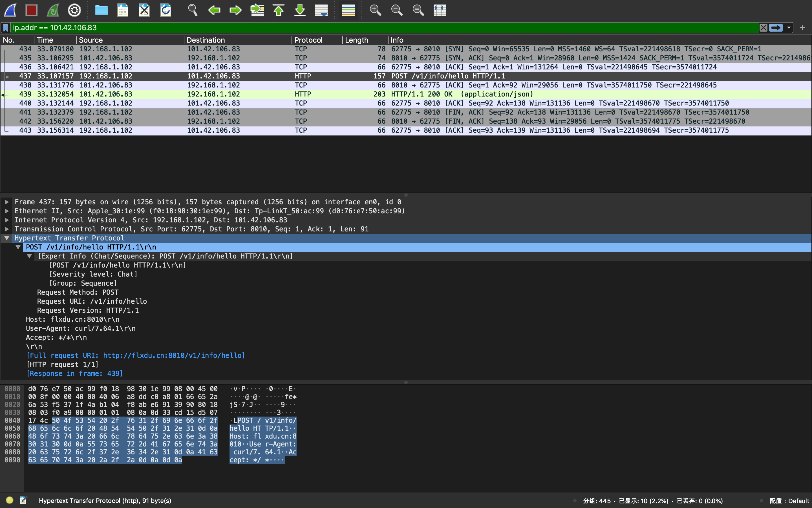The height and width of the screenshot is (508, 812).
Task: Open capture options gear icon
Action: [x=74, y=10]
